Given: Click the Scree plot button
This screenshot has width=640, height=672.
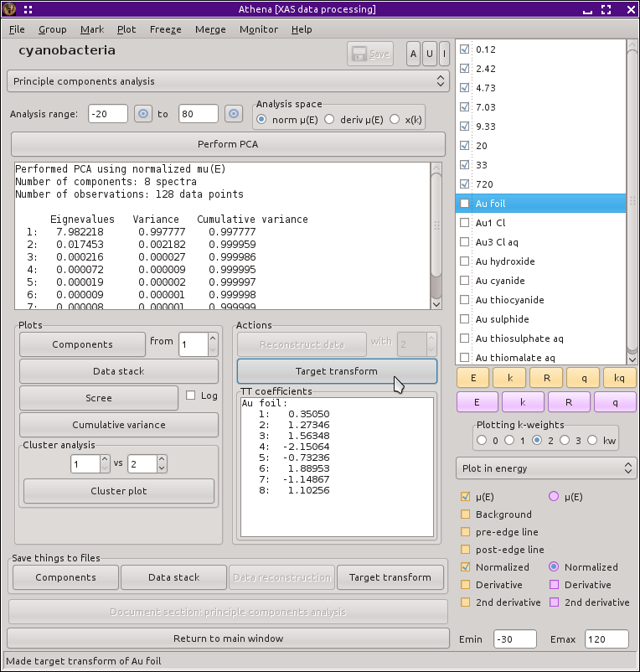Looking at the screenshot, I should pyautogui.click(x=99, y=398).
